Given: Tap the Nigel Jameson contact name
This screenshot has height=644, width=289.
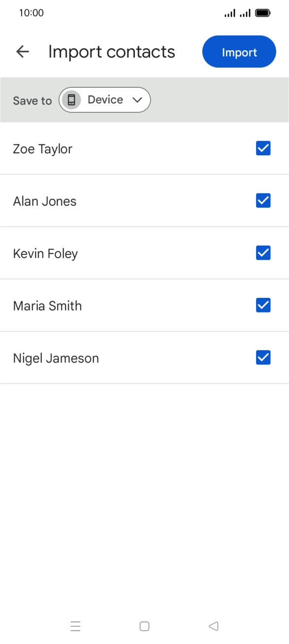Looking at the screenshot, I should [56, 357].
